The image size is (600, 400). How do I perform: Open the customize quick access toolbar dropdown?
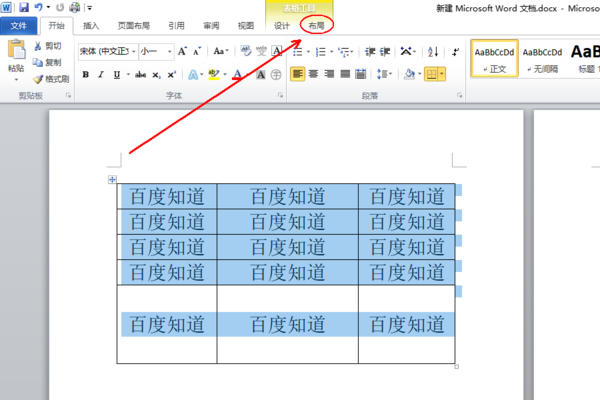[x=89, y=8]
